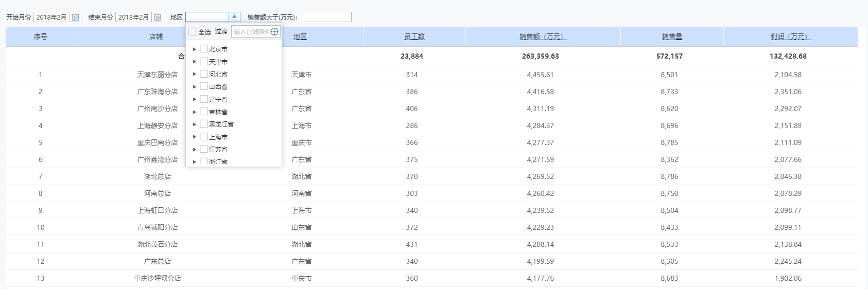
Task: Click total sales value 263,359.63
Action: pos(541,56)
